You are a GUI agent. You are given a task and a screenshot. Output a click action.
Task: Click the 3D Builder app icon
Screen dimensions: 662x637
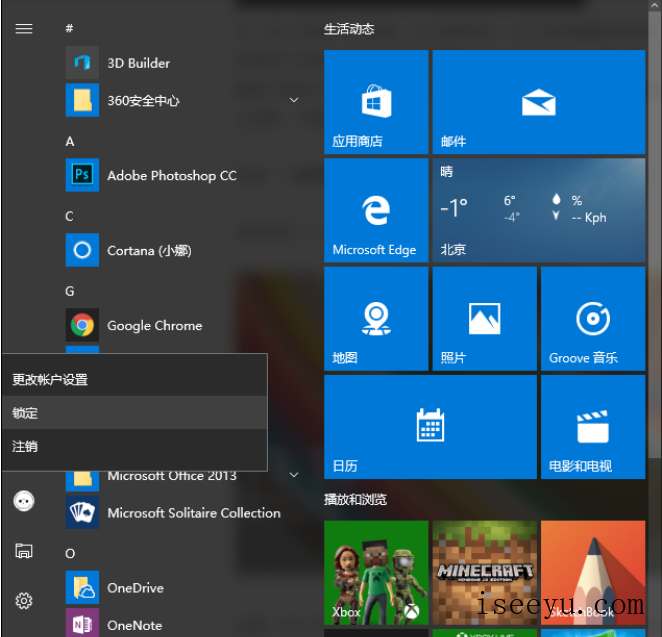tap(82, 63)
